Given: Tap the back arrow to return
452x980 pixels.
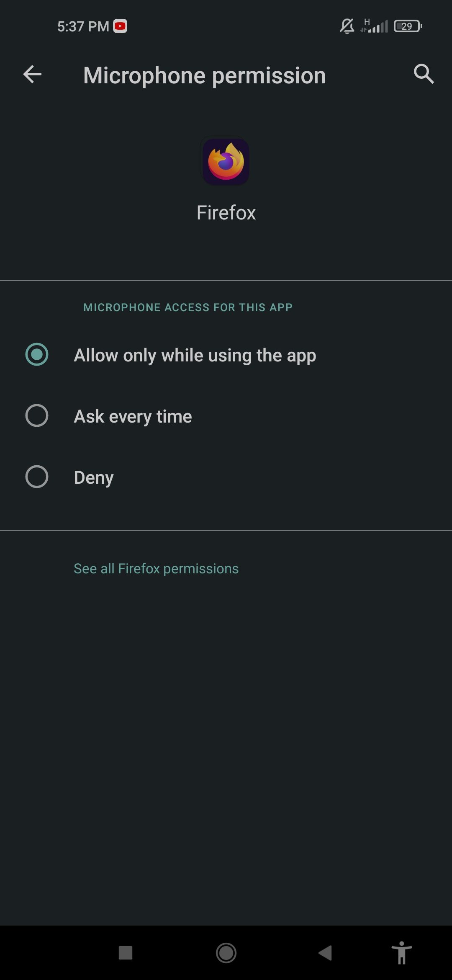Looking at the screenshot, I should pos(32,75).
